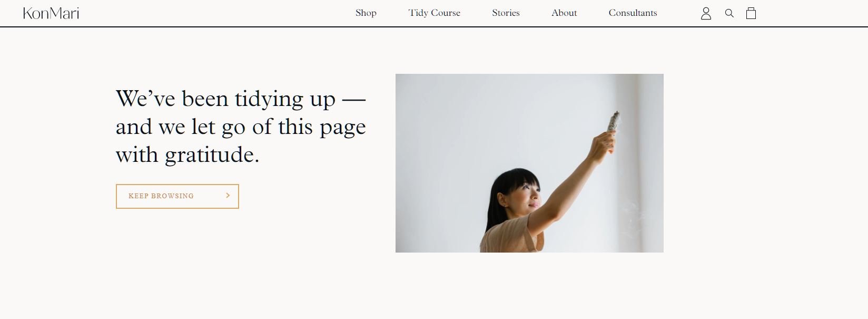Viewport: 868px width, 319px height.
Task: Click the "and we let go" heading line
Action: point(241,127)
